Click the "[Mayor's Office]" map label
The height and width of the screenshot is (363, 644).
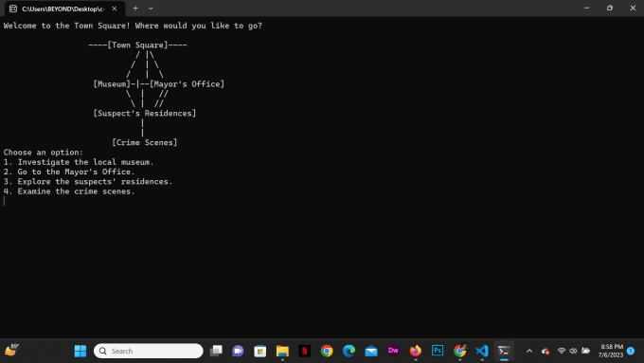point(187,83)
